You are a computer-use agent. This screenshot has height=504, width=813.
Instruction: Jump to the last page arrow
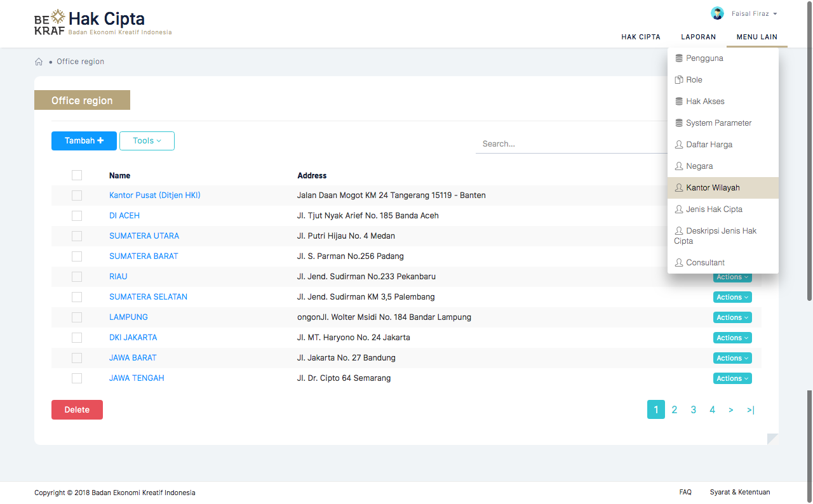pyautogui.click(x=751, y=410)
